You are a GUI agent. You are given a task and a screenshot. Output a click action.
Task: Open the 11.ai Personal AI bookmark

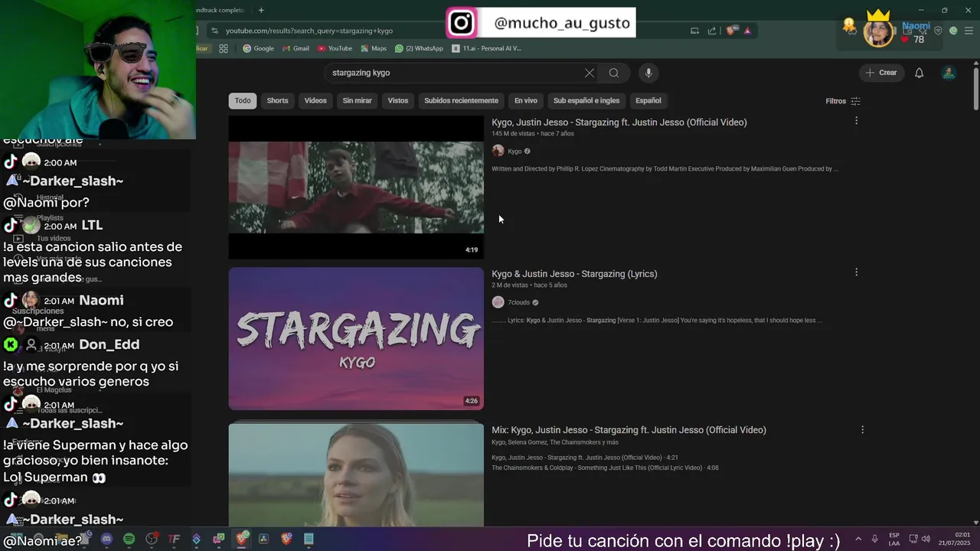487,48
